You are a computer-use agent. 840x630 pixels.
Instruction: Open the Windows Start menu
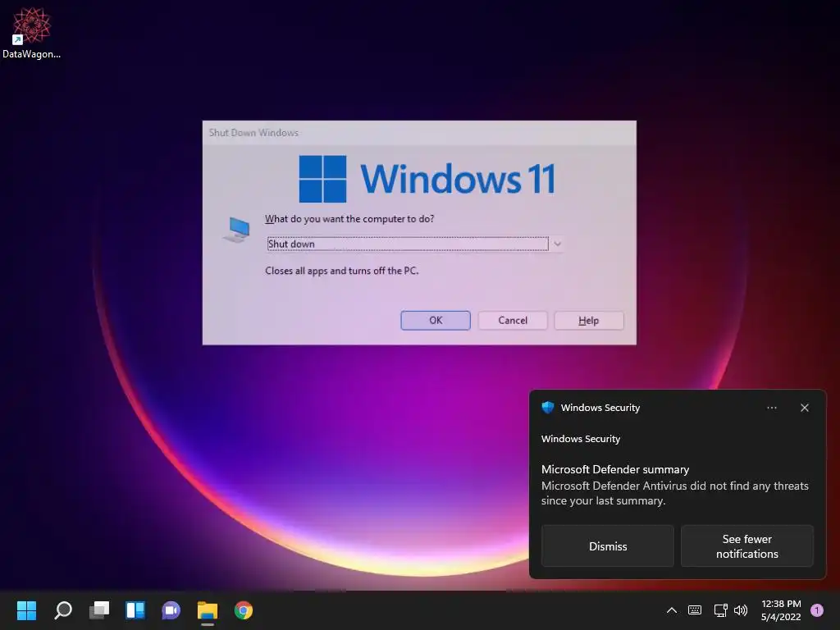point(26,610)
